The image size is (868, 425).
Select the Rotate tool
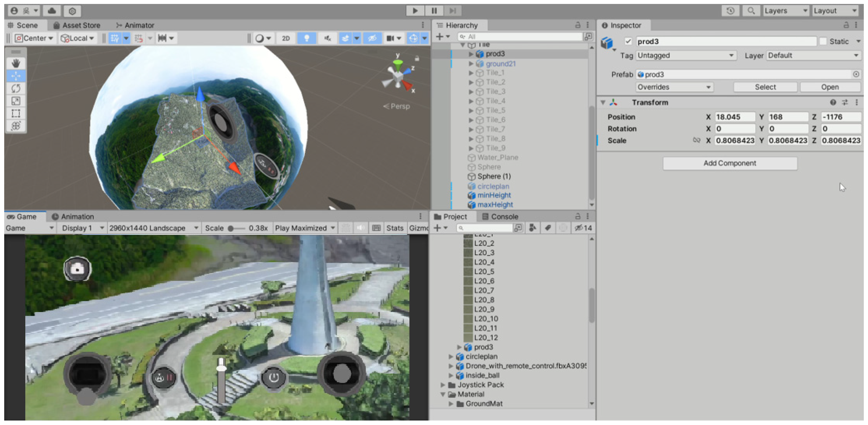click(x=16, y=89)
